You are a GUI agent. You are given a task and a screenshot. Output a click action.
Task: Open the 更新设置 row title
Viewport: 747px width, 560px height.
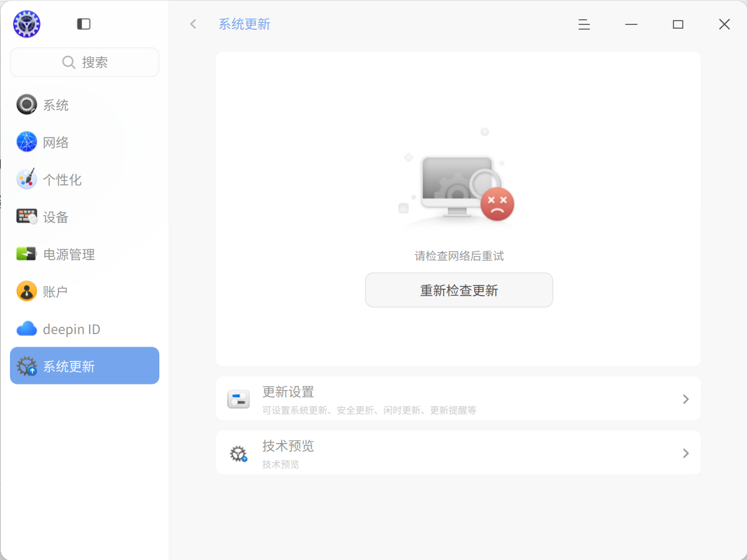point(288,392)
